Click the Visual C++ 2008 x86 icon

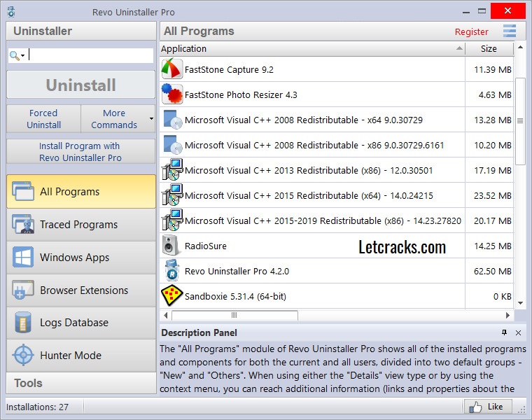[x=172, y=144]
